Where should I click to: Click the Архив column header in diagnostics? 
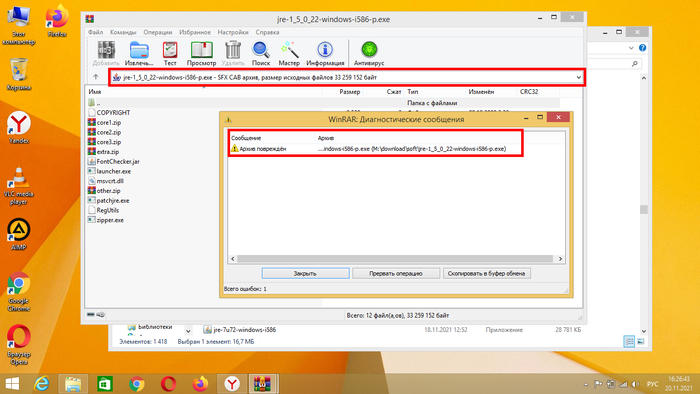(326, 138)
